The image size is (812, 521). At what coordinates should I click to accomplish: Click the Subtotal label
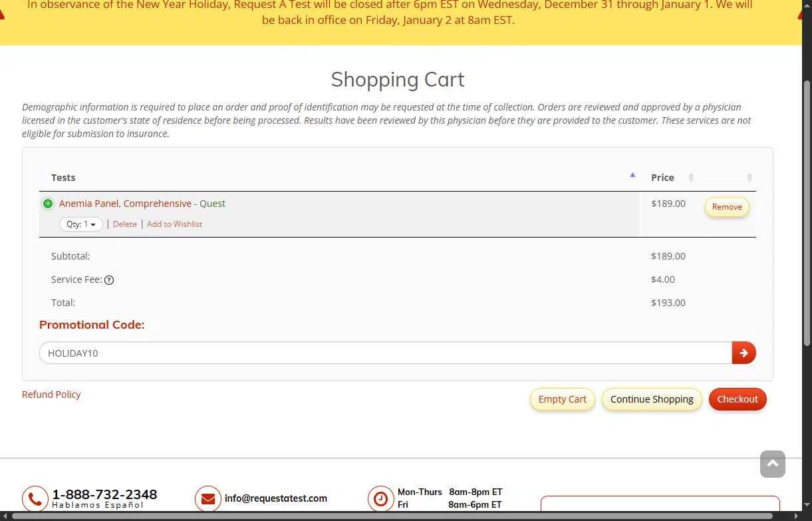[70, 256]
